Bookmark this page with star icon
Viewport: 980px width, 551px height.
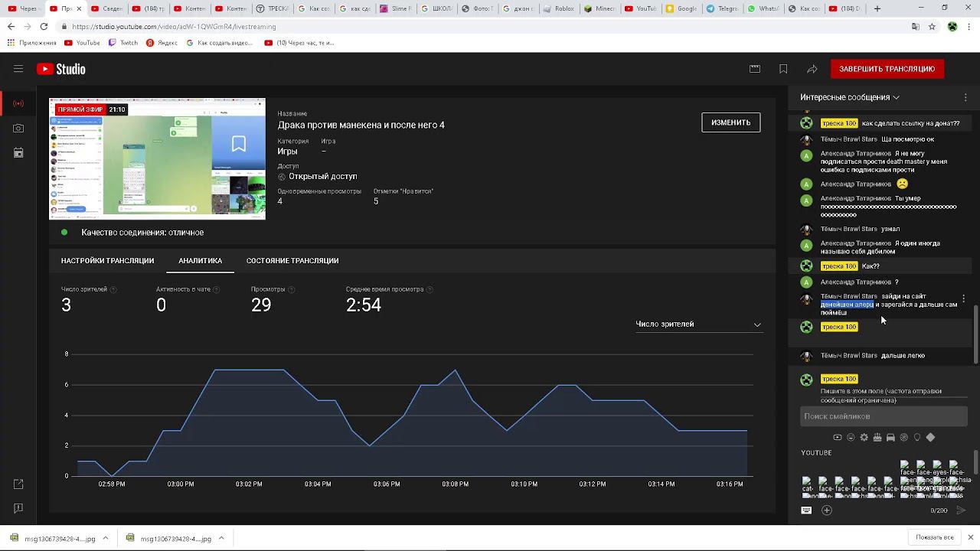pyautogui.click(x=933, y=26)
